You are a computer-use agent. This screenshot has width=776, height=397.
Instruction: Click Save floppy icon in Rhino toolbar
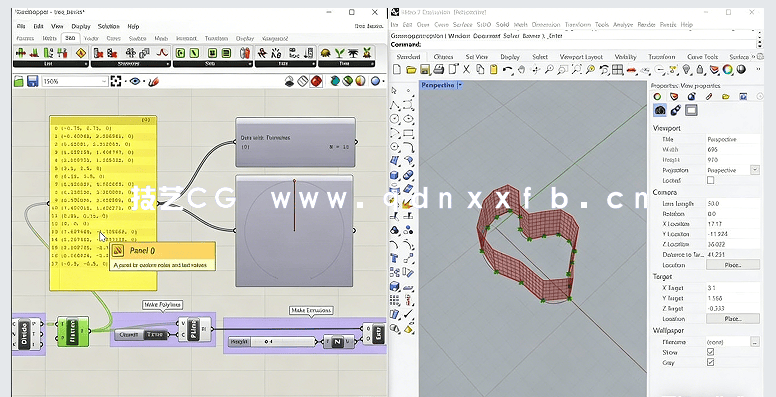click(425, 70)
